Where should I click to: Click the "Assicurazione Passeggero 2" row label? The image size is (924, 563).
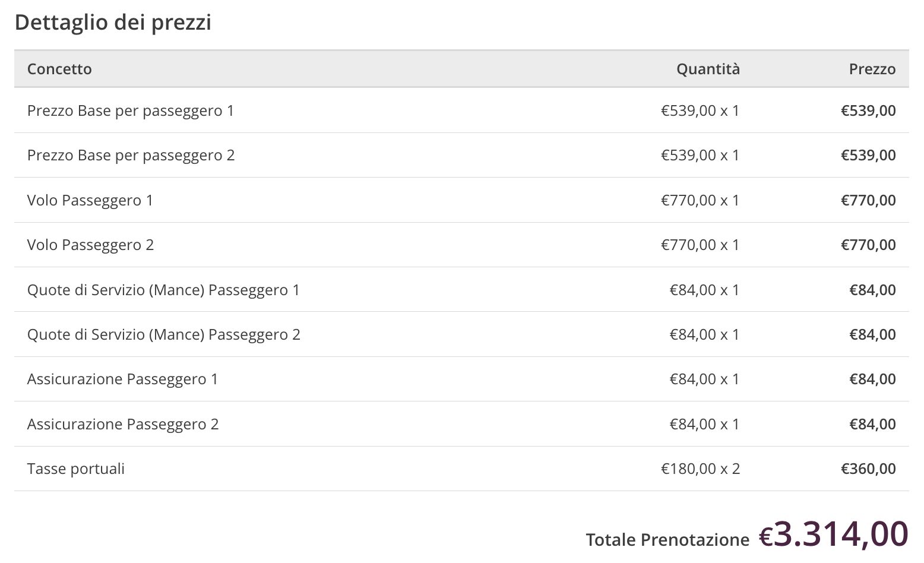pos(122,425)
